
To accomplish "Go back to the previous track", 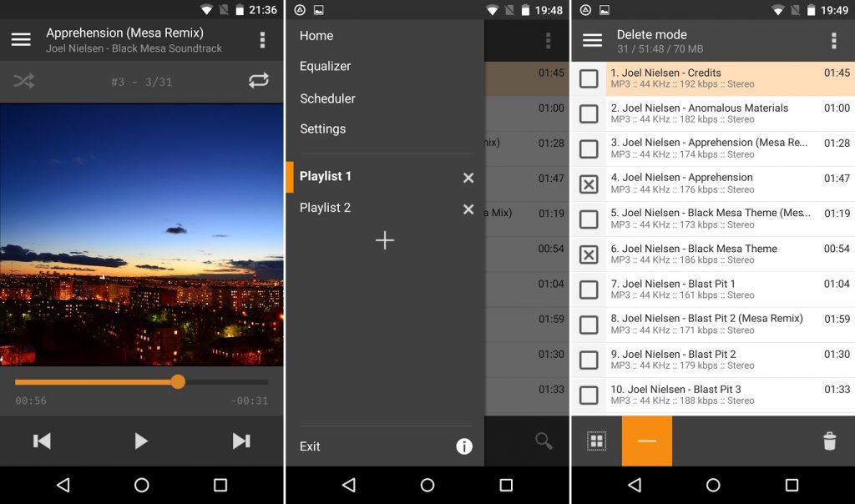I will pos(42,441).
